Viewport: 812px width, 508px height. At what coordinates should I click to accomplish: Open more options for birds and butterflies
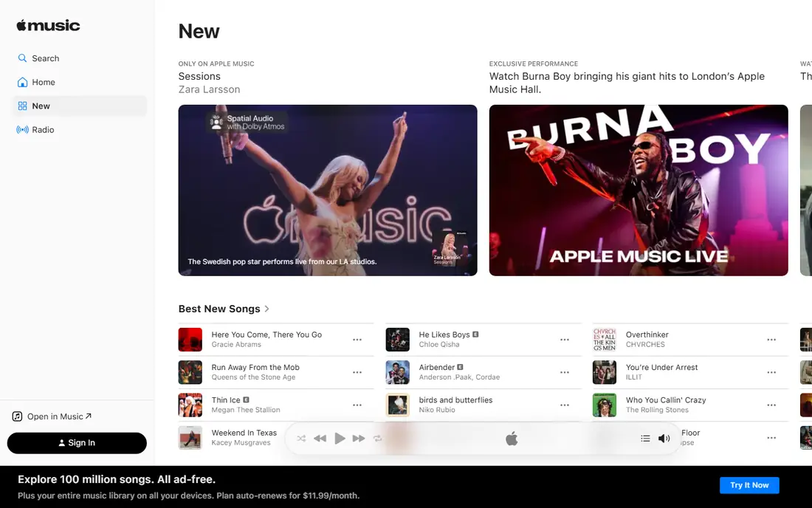[565, 405]
